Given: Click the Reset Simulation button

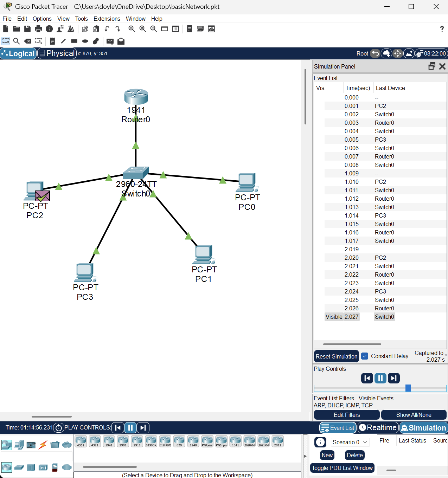Looking at the screenshot, I should [337, 356].
